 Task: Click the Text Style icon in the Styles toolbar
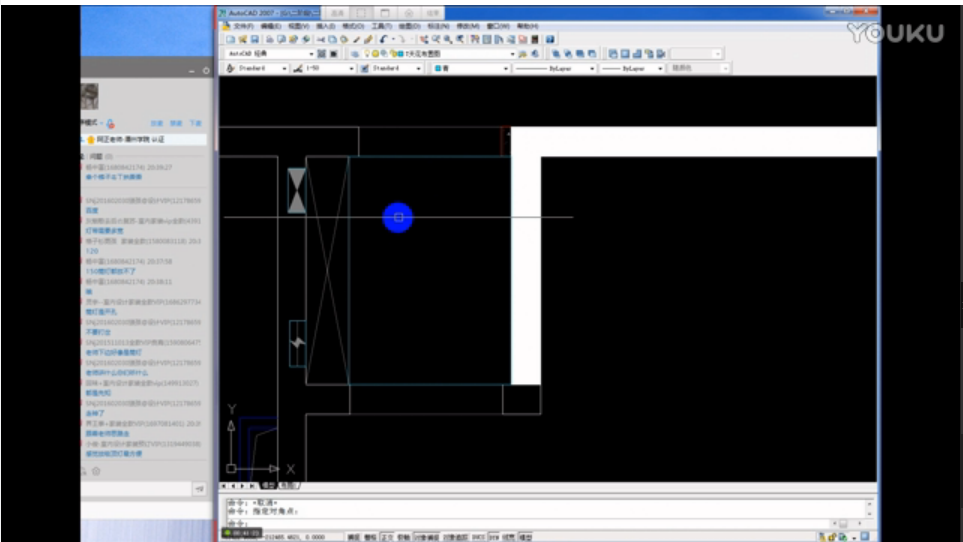[230, 68]
